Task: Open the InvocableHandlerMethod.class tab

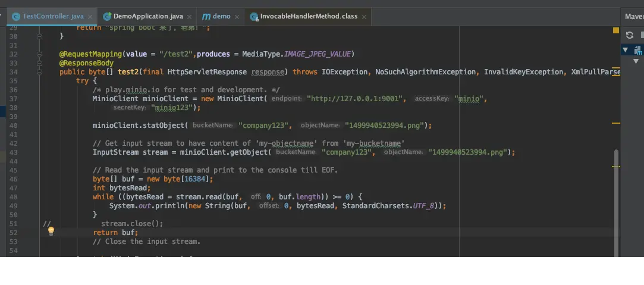Action: click(309, 17)
